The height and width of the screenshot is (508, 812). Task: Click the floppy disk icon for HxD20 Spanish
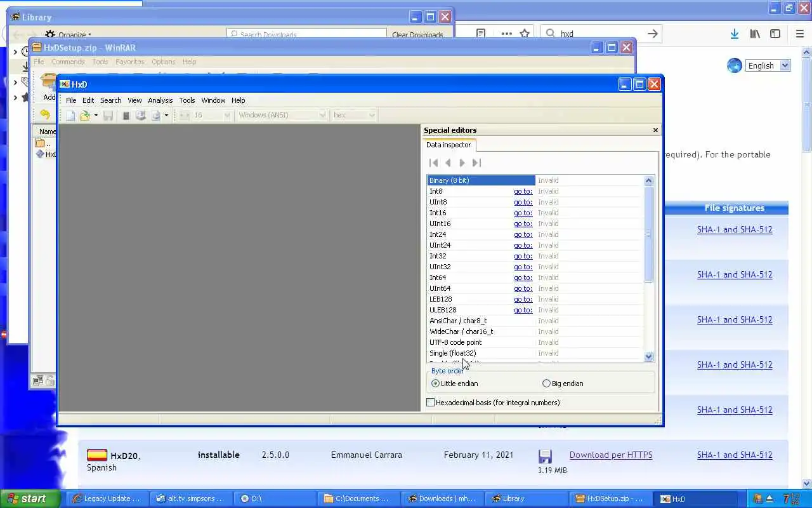click(x=545, y=456)
